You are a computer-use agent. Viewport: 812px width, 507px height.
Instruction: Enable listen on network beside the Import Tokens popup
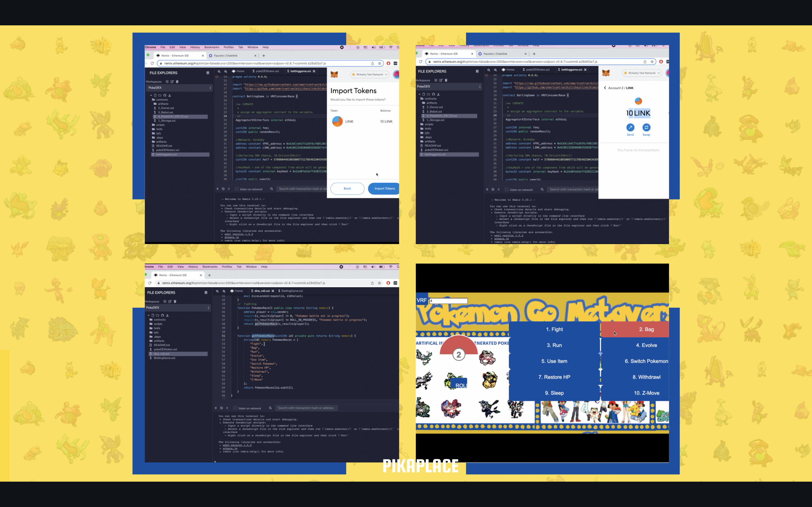(237, 189)
